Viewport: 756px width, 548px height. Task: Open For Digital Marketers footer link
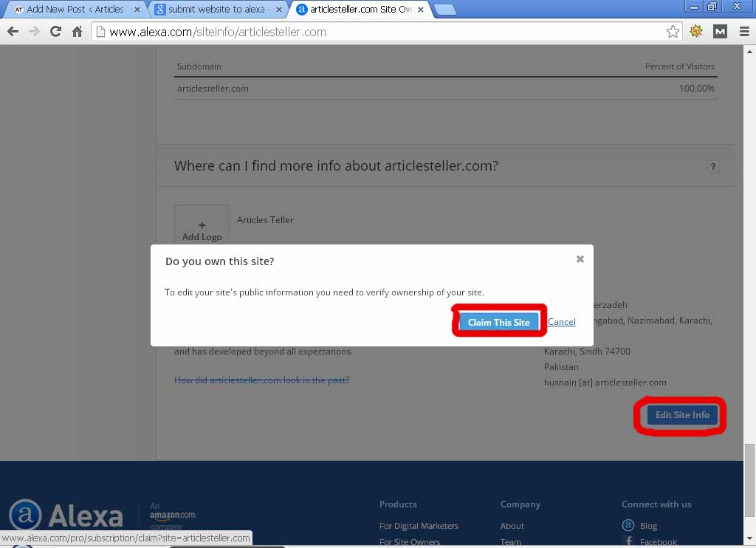419,526
